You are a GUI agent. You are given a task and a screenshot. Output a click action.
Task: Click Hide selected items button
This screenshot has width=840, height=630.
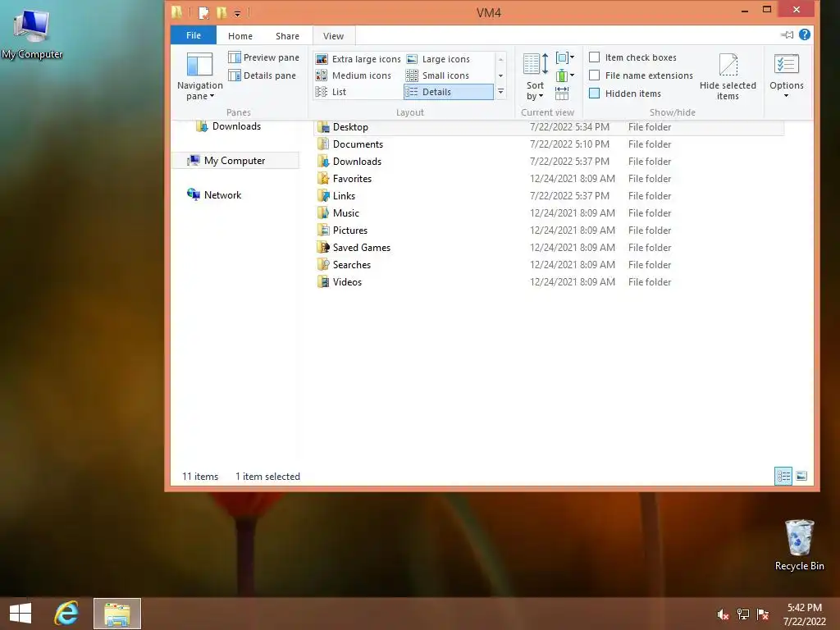coord(728,76)
